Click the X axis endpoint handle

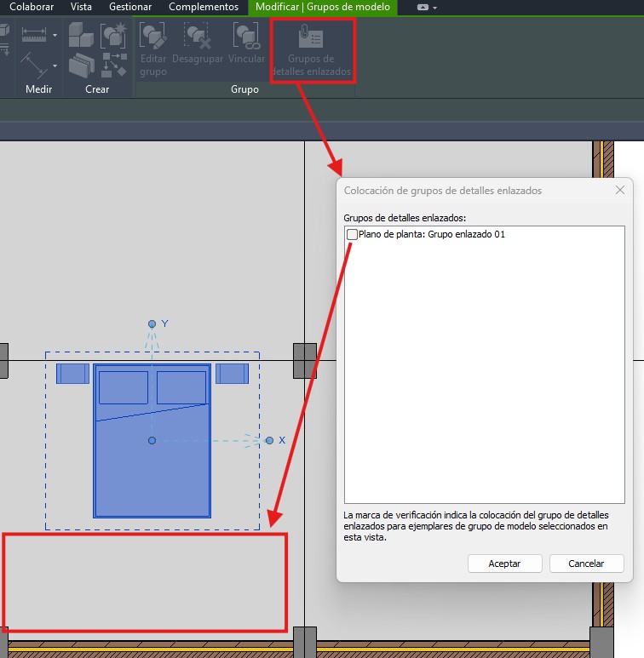pos(269,440)
